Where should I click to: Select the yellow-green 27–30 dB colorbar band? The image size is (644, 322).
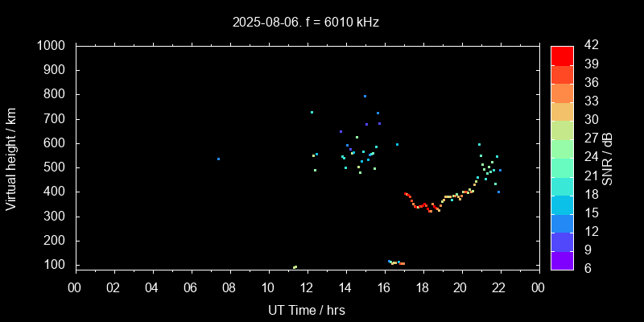562,129
